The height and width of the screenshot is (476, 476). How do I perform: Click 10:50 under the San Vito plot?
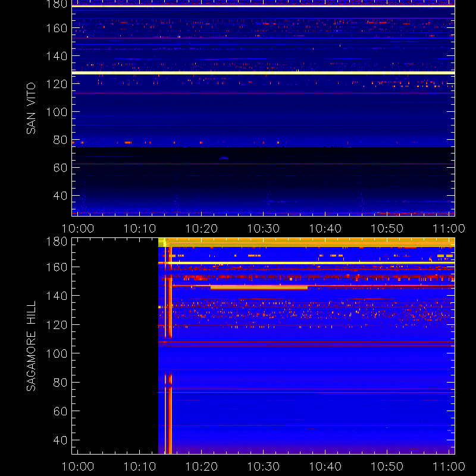[387, 228]
